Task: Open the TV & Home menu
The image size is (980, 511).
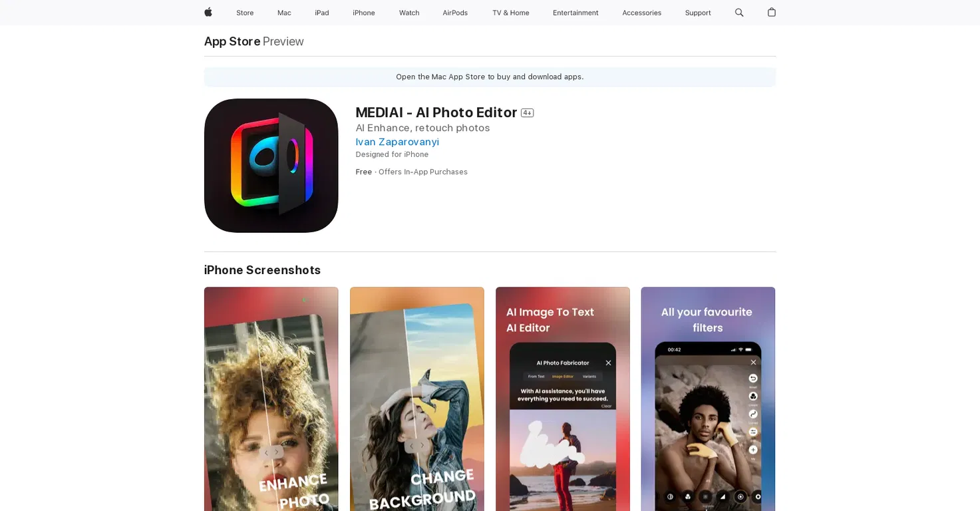Action: coord(511,13)
